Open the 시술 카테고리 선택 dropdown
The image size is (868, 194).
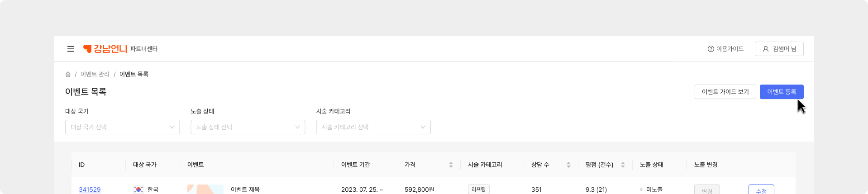[x=373, y=127]
